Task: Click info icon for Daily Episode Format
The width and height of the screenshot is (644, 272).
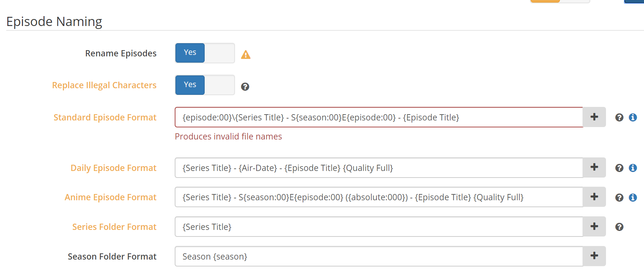Action: [x=633, y=168]
